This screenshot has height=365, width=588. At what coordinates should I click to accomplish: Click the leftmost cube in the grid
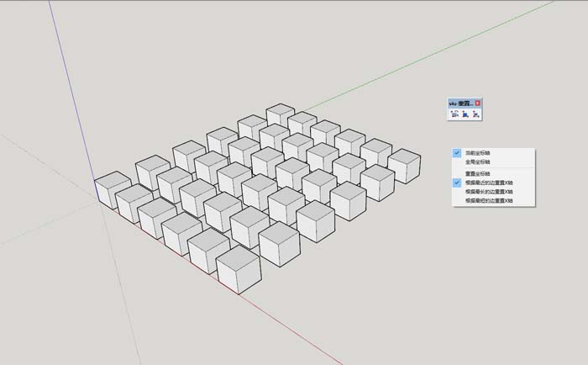click(112, 188)
